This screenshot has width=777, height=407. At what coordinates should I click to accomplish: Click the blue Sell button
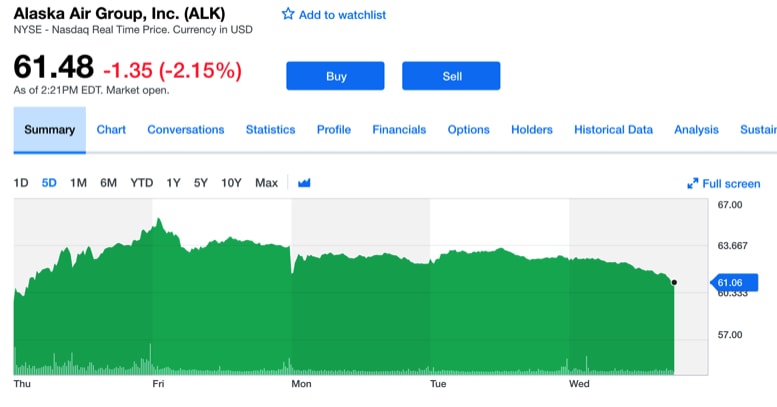point(451,76)
